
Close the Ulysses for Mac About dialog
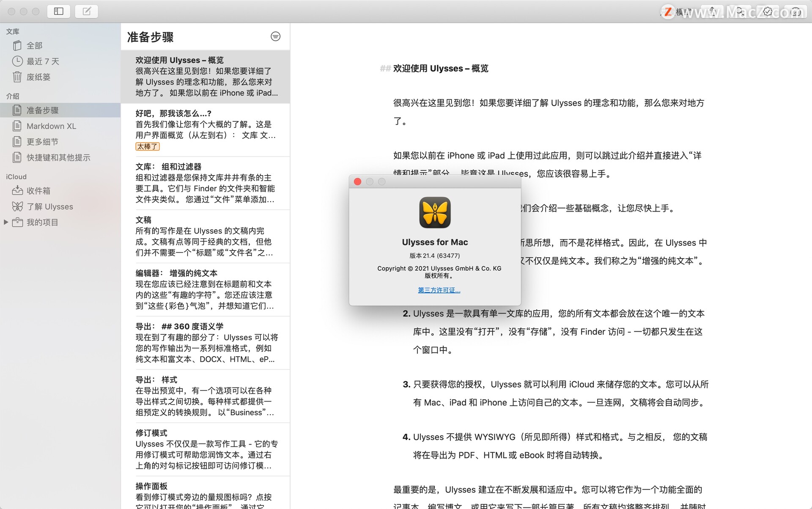(x=357, y=182)
